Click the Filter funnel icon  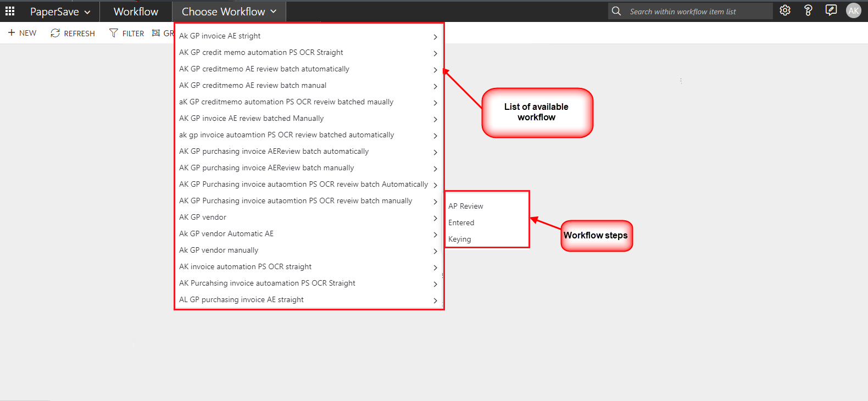click(x=114, y=34)
